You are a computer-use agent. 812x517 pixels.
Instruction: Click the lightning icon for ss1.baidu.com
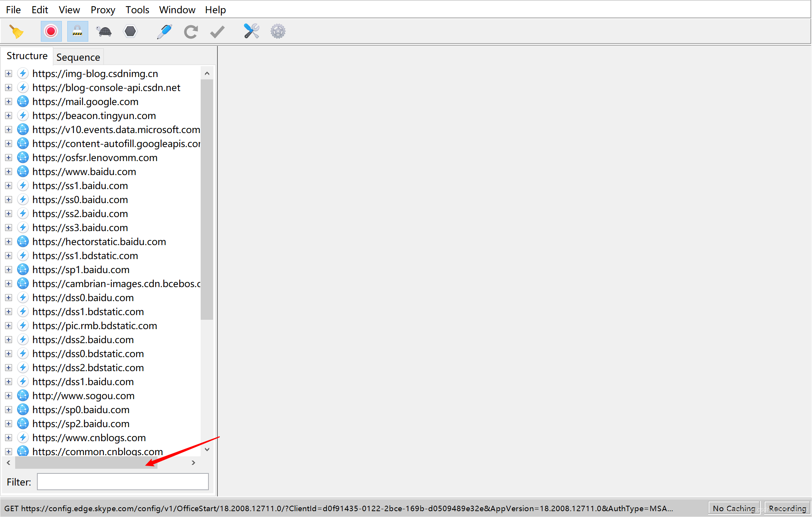pyautogui.click(x=23, y=186)
